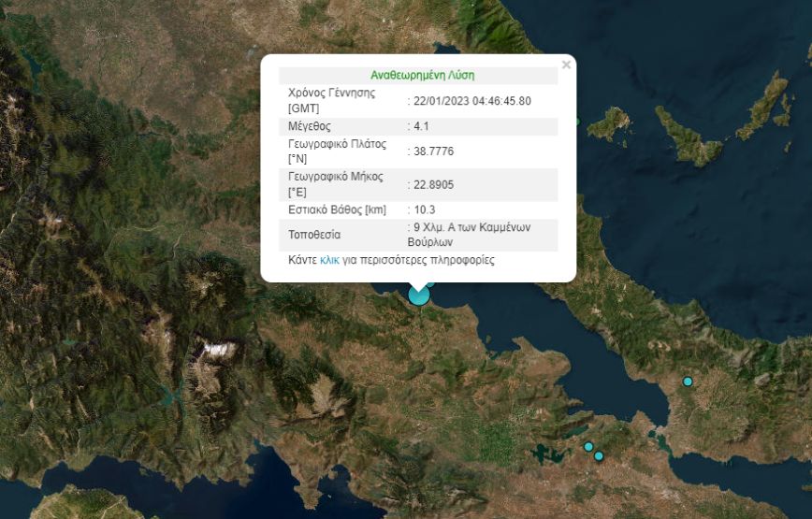Click the green marker at the popup's right edge
This screenshot has height=519, width=812.
click(578, 121)
